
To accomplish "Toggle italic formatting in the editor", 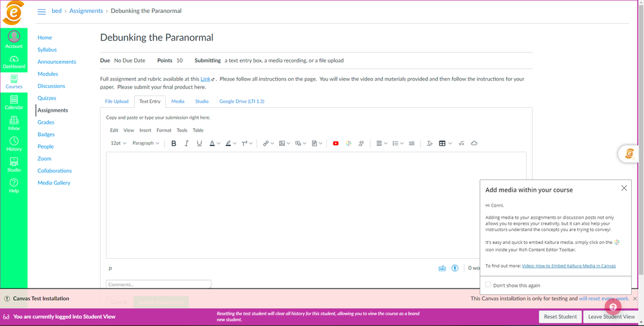I will click(x=186, y=143).
